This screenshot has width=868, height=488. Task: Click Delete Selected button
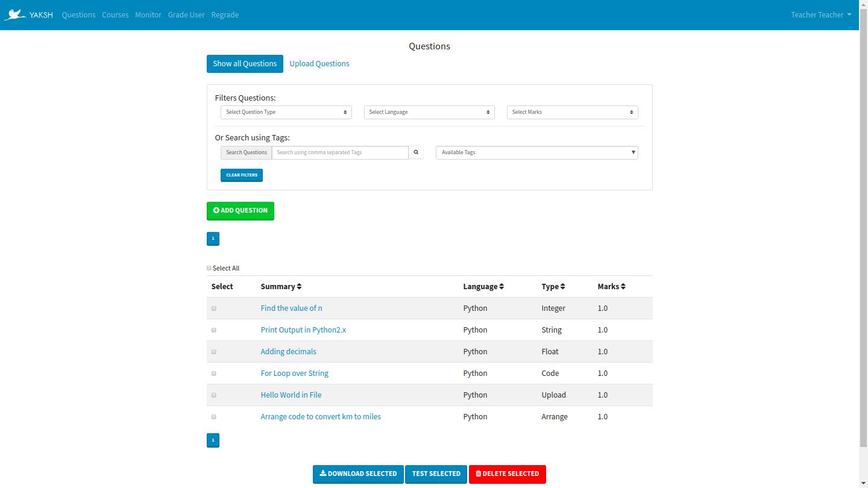tap(508, 474)
